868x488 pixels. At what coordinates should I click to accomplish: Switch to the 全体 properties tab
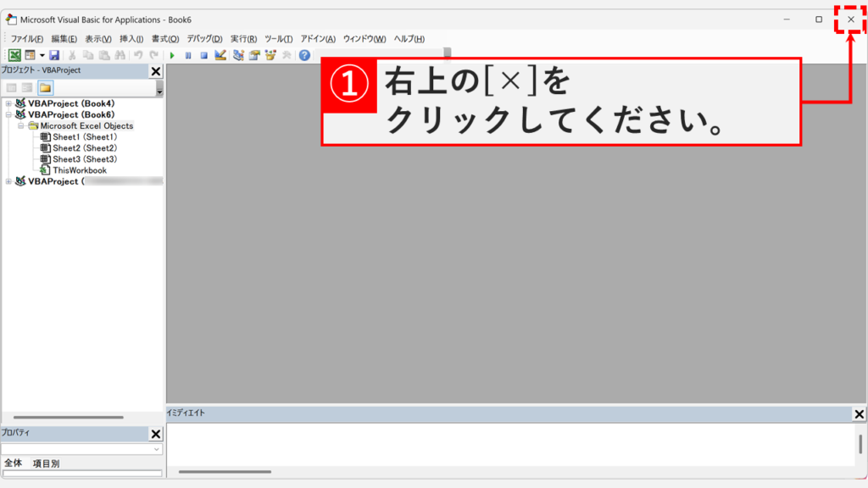click(14, 463)
